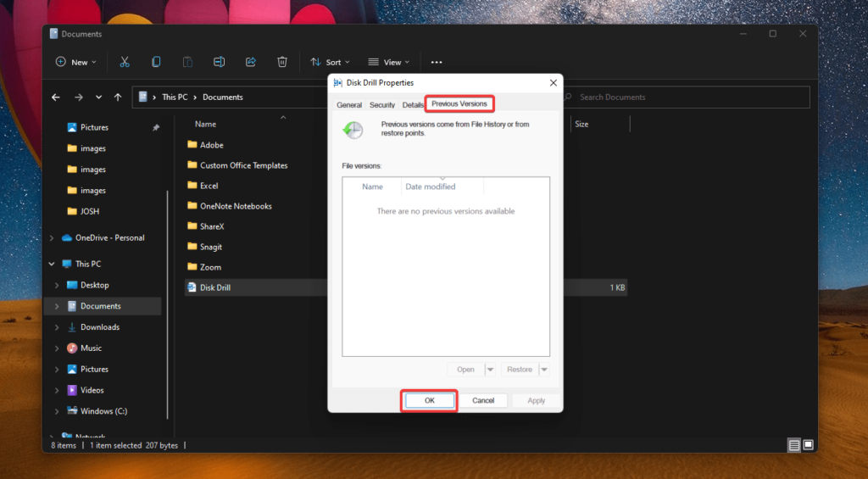The width and height of the screenshot is (868, 479).
Task: Click the Share icon in toolbar
Action: pos(251,62)
